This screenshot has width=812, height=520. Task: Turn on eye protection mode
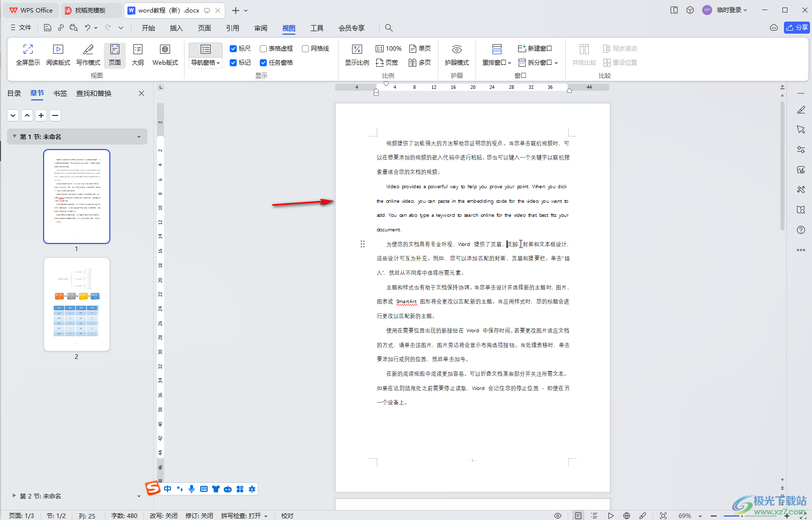(456, 55)
